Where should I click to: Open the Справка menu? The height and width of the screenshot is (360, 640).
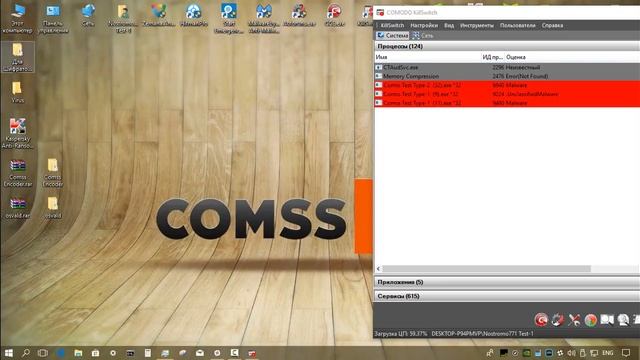[x=552, y=25]
